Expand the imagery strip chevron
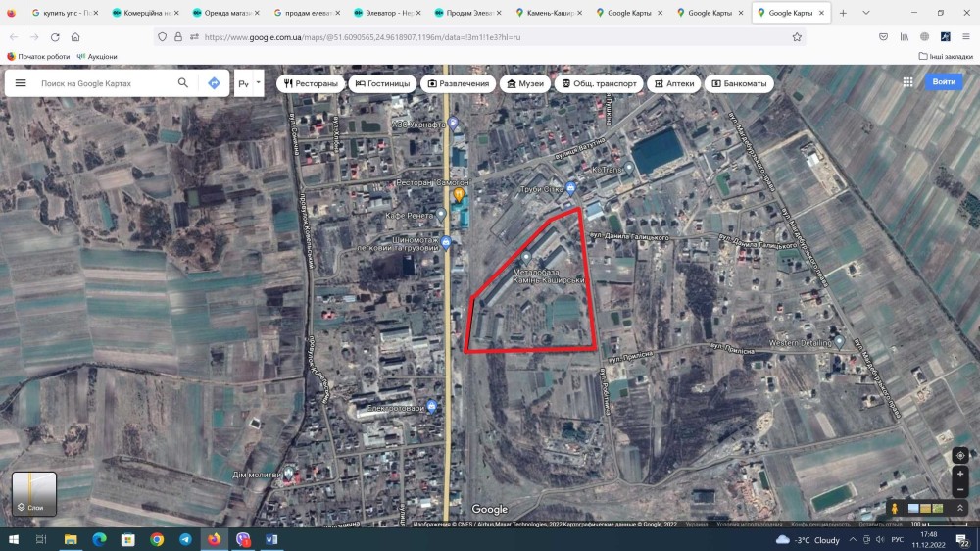This screenshot has height=551, width=980. click(960, 509)
